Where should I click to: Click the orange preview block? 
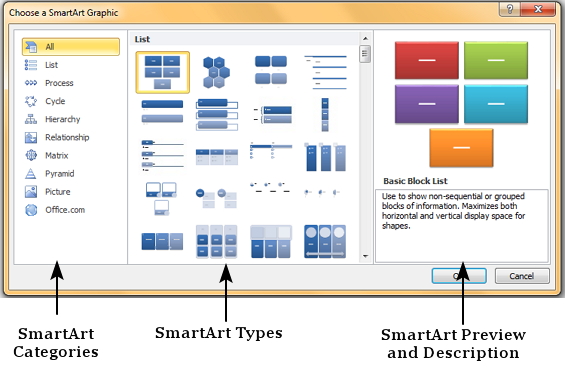click(461, 148)
